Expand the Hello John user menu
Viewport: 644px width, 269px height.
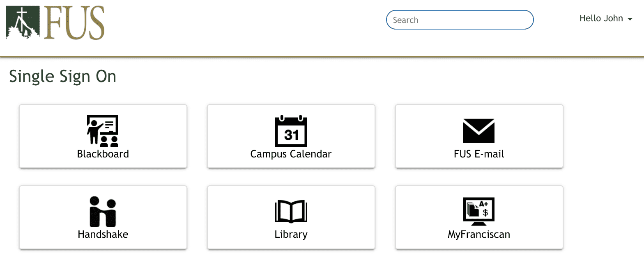point(606,18)
